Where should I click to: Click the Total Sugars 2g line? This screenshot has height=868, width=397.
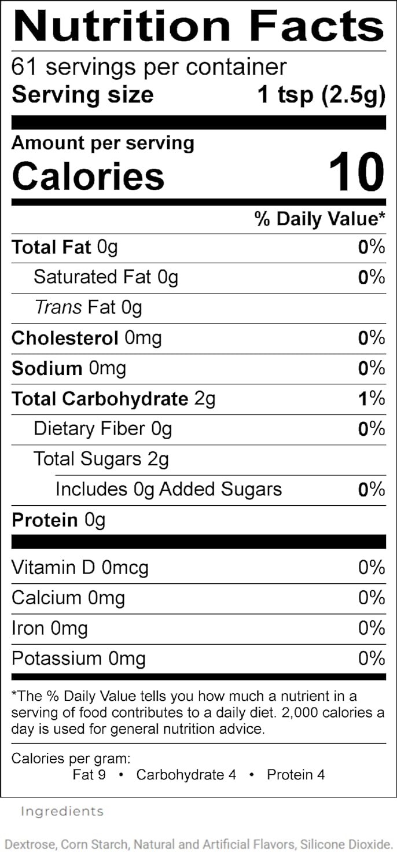[101, 459]
